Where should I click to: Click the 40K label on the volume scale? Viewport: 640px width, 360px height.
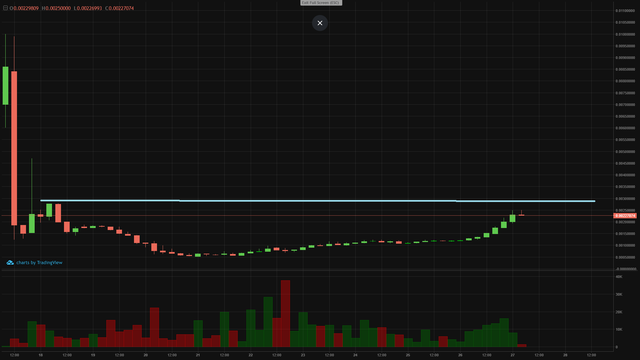(619, 277)
